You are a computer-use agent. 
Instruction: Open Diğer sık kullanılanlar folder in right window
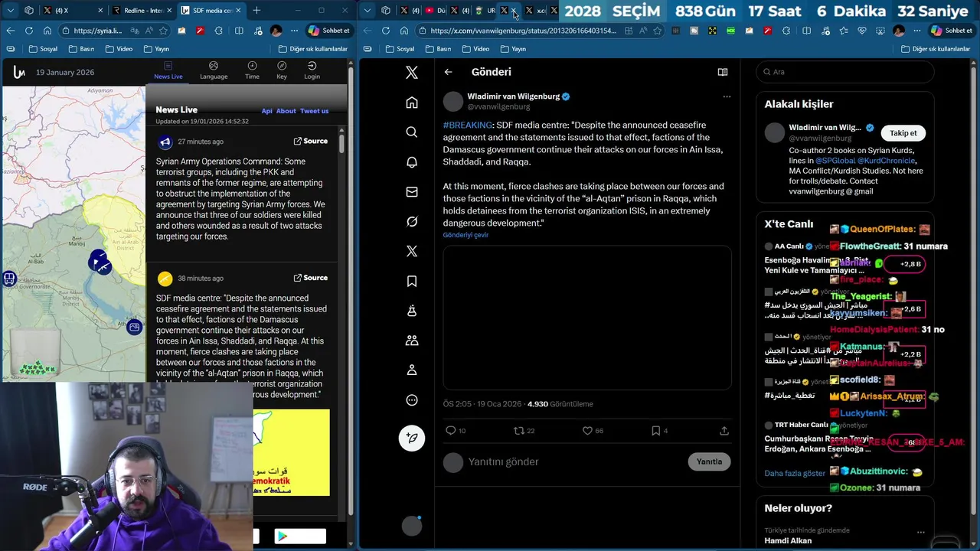[x=936, y=49]
